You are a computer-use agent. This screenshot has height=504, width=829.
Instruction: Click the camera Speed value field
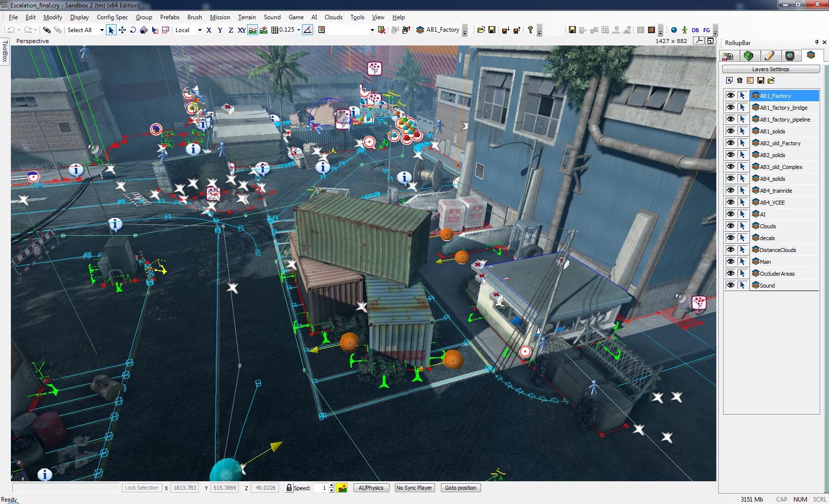pos(321,488)
